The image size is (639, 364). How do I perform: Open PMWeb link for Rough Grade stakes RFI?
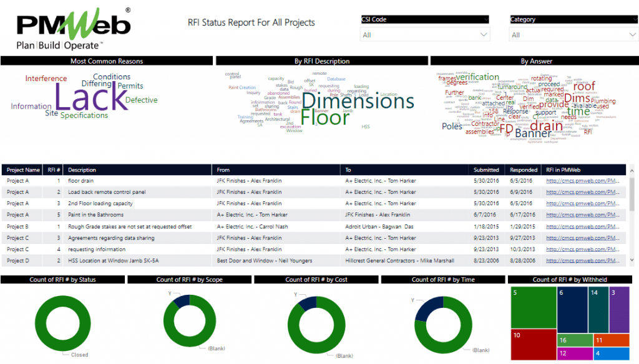click(x=583, y=227)
